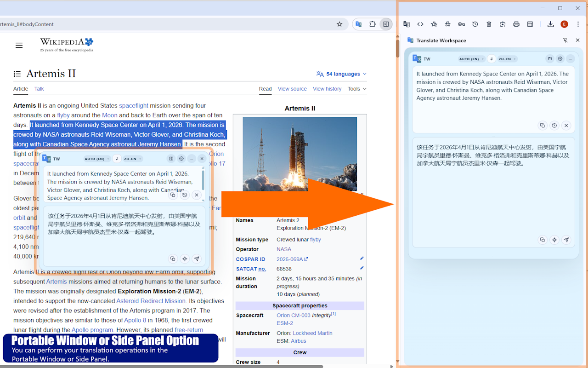Switch to the Talk tab
This screenshot has width=588, height=368.
pos(39,89)
